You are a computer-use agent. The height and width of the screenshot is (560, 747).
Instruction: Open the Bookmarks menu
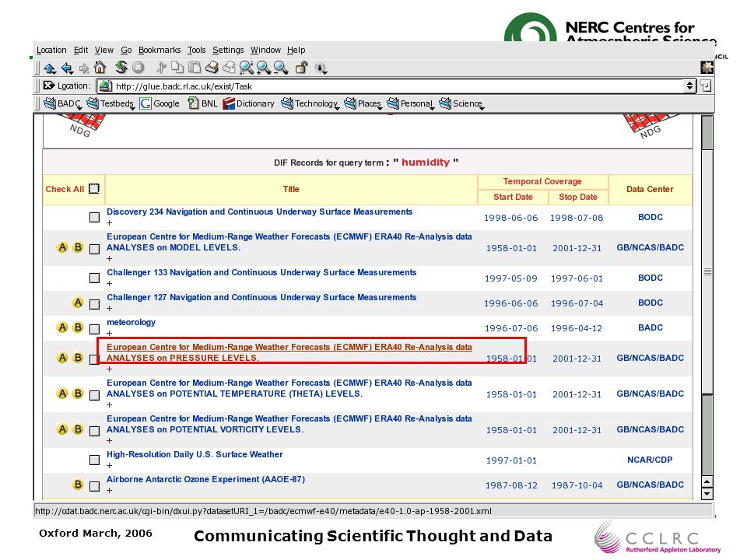tap(160, 50)
